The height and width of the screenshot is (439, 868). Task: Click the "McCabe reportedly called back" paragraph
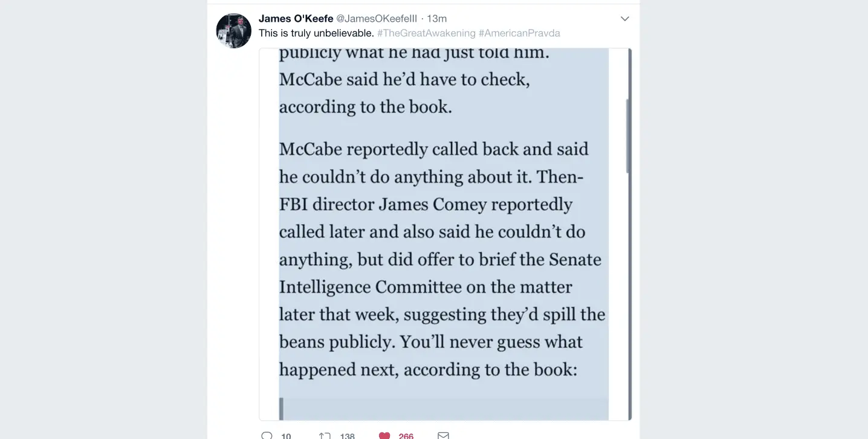pos(433,149)
